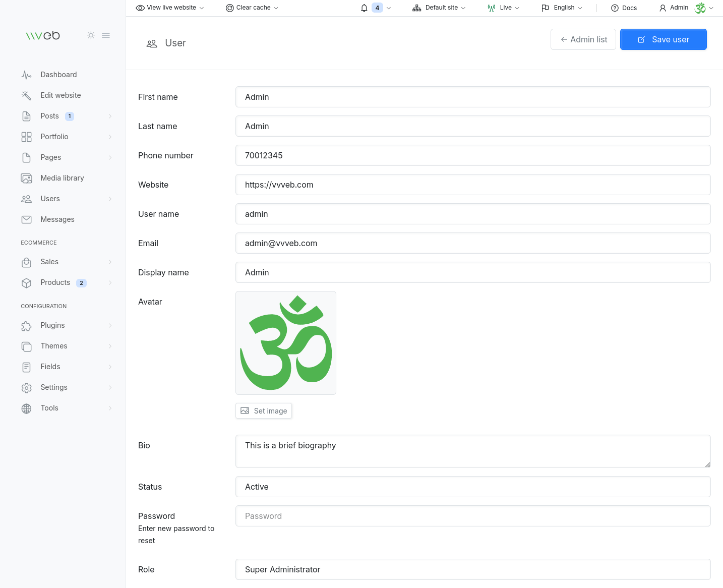Click the Plugins puzzle piece icon
Screen dimensions: 723x588
coord(27,326)
